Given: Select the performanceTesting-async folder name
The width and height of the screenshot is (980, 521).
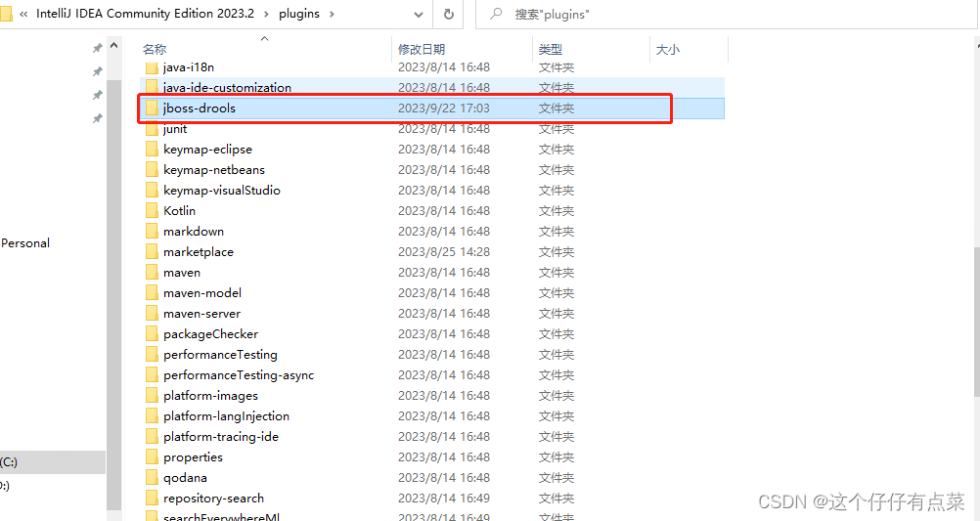Looking at the screenshot, I should pos(239,375).
